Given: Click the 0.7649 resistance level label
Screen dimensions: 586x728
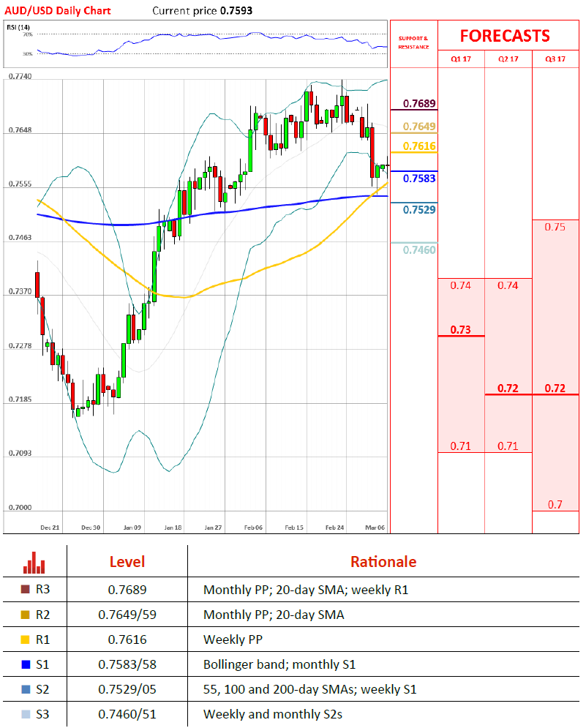Looking at the screenshot, I should [x=419, y=127].
